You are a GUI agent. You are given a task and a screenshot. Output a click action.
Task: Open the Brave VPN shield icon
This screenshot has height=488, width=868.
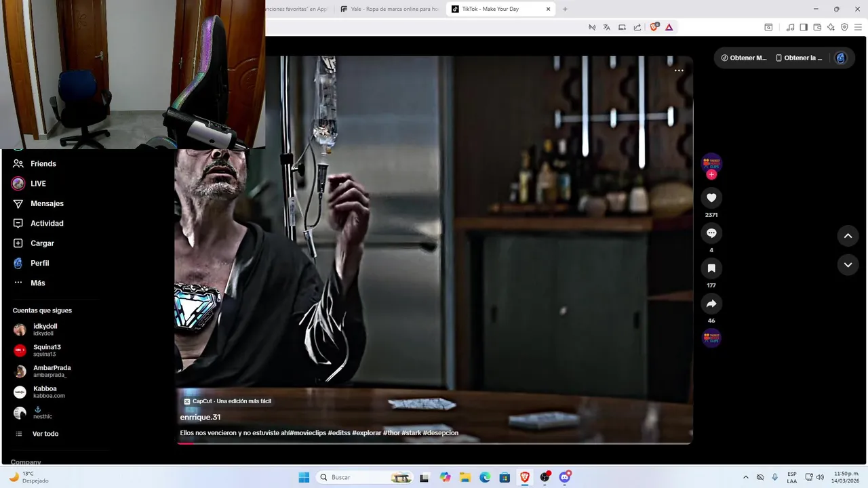(x=844, y=27)
